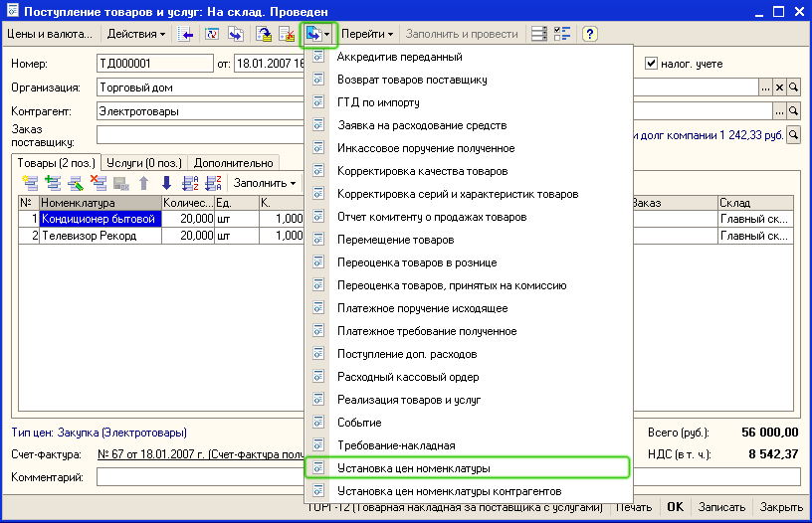
Task: Select 'Поступление доп. расходов' menu item
Action: 468,354
